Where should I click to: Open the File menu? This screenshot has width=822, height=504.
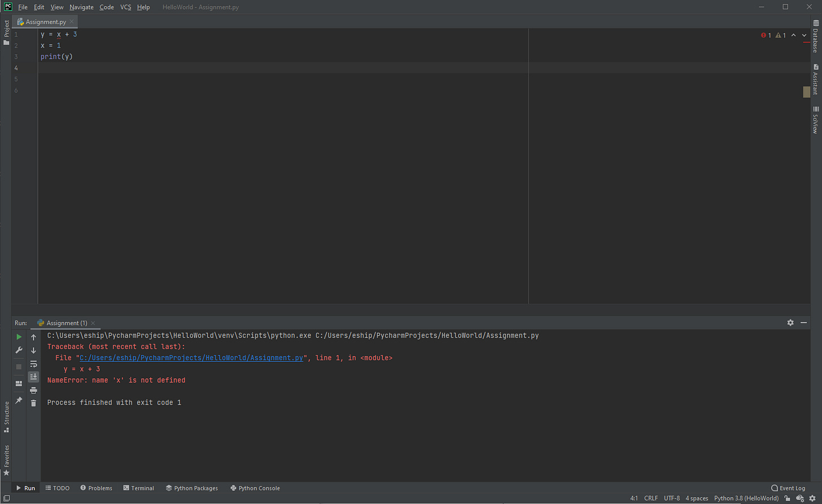tap(23, 7)
